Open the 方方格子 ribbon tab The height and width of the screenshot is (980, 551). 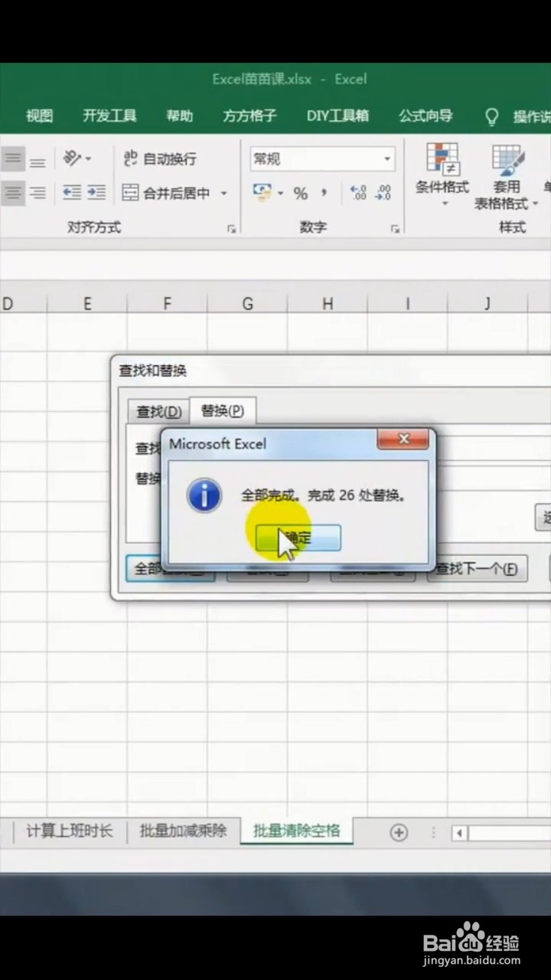249,116
